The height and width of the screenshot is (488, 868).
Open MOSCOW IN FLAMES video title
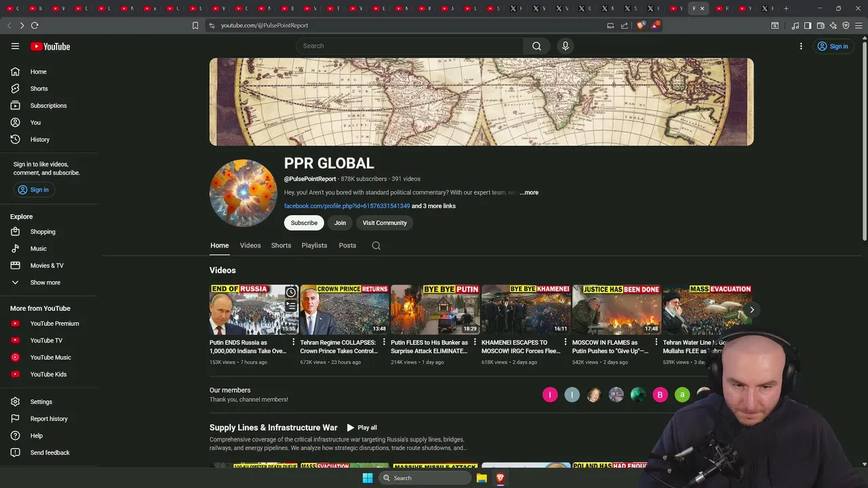pyautogui.click(x=610, y=347)
